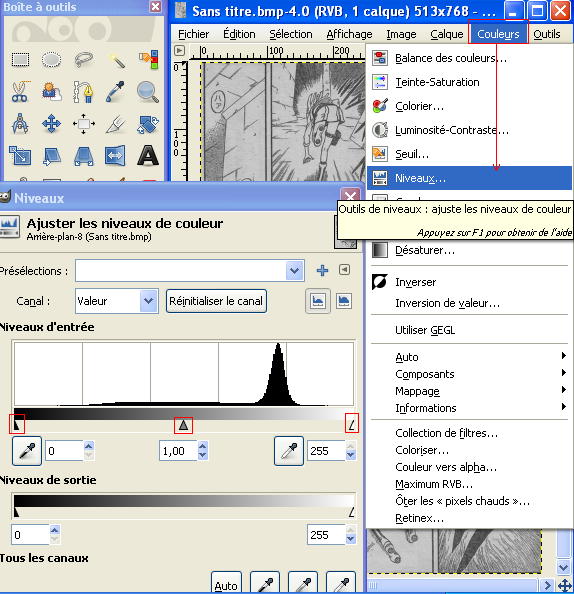Image resolution: width=574 pixels, height=594 pixels.
Task: Open the Édition menu
Action: pos(239,34)
